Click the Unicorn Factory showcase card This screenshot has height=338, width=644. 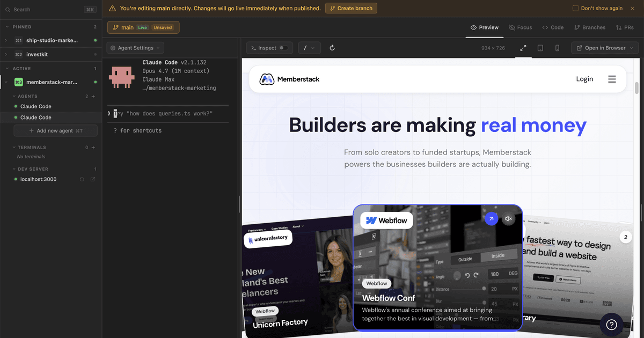point(297,276)
